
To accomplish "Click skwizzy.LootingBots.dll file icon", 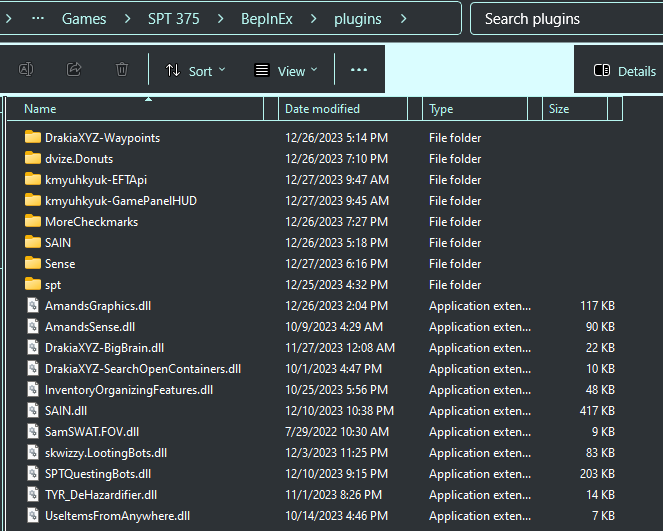I will pos(33,452).
